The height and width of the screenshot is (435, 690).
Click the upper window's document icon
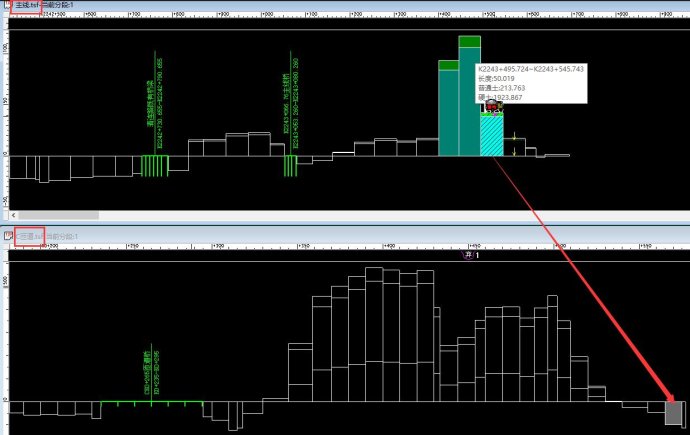coord(8,6)
